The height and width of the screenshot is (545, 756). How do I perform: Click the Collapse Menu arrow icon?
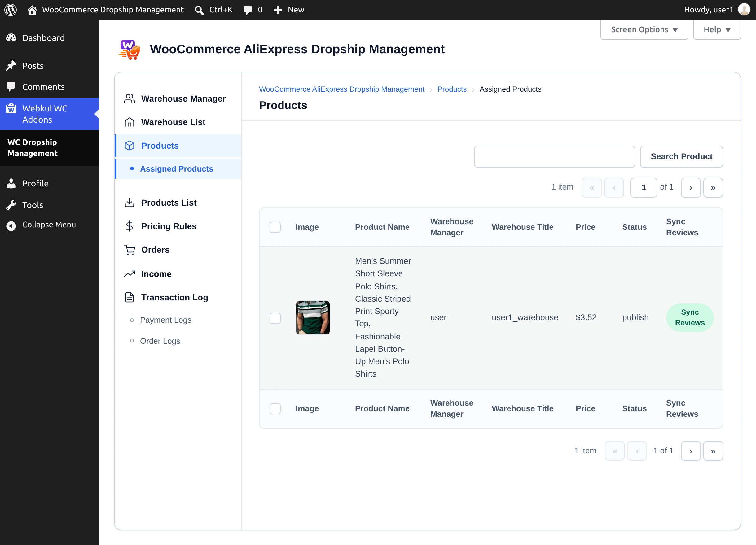click(11, 225)
